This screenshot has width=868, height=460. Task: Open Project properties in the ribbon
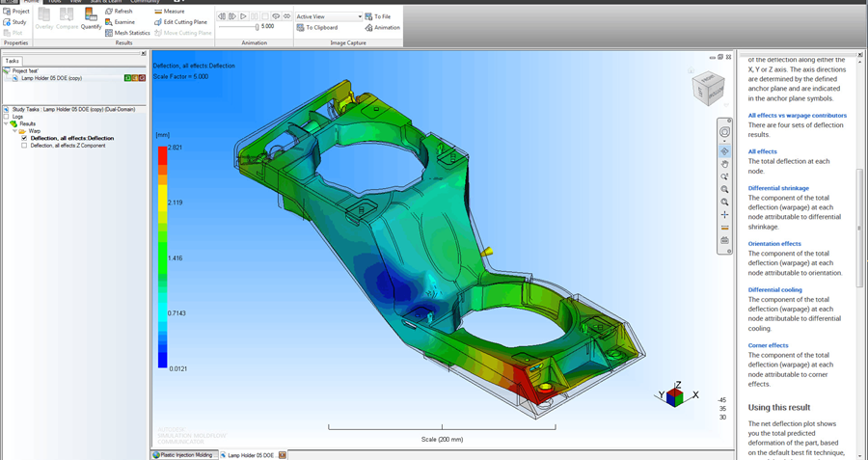click(16, 11)
